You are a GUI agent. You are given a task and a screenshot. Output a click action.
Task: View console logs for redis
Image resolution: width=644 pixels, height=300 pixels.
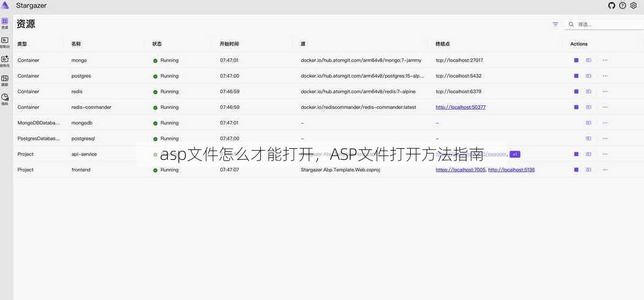(x=588, y=91)
